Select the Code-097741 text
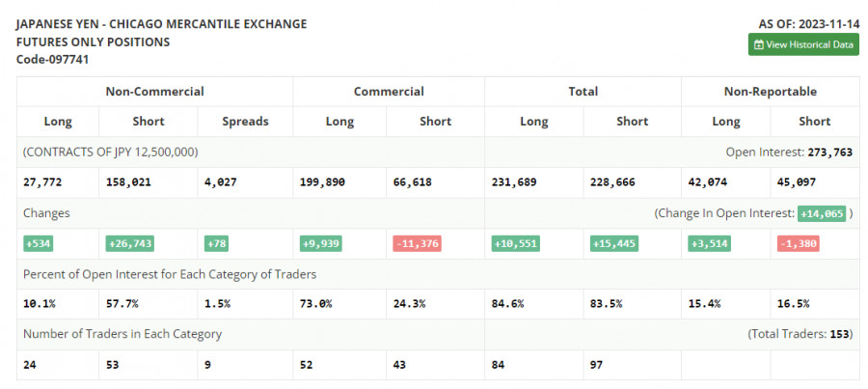The width and height of the screenshot is (868, 389). point(53,59)
